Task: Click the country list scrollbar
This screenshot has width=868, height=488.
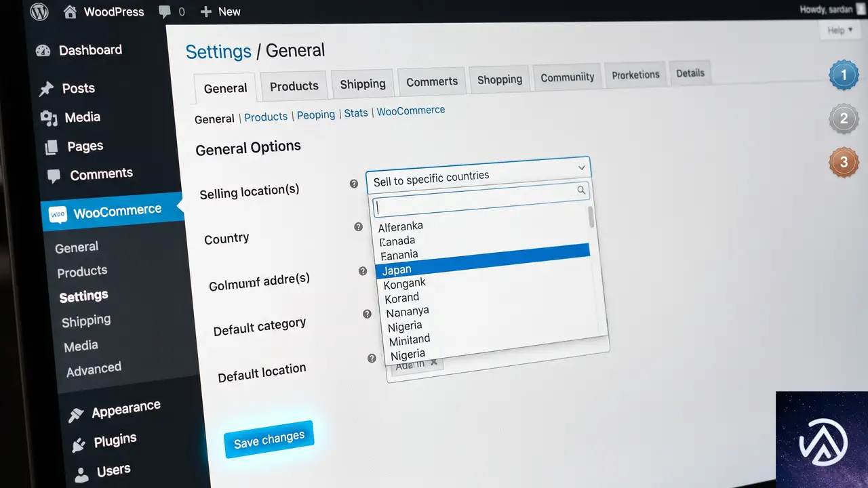Action: pos(591,217)
